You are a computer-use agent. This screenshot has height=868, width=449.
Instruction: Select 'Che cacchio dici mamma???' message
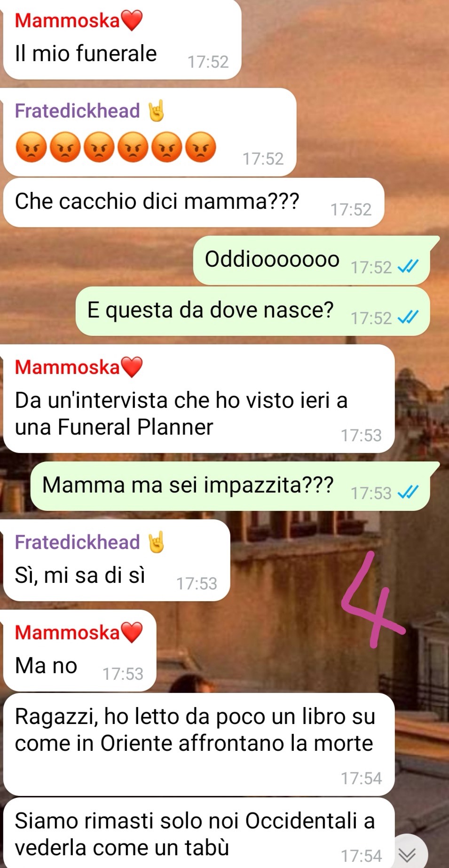coord(194,202)
